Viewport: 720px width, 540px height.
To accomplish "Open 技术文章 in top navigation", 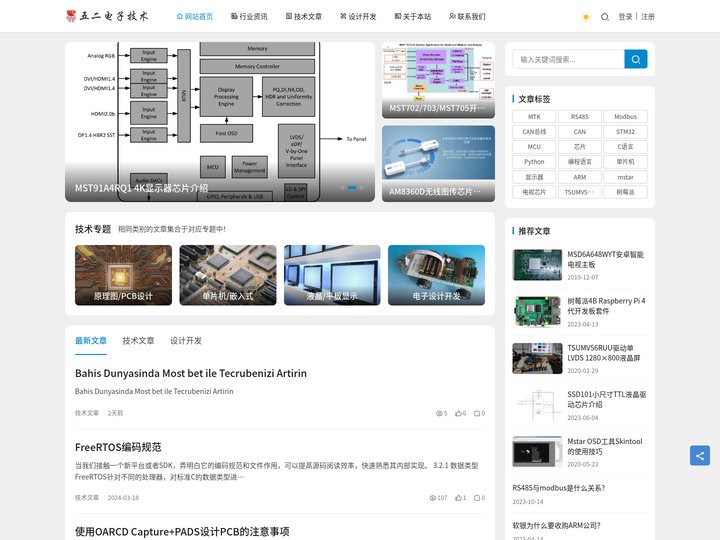I will [x=304, y=17].
